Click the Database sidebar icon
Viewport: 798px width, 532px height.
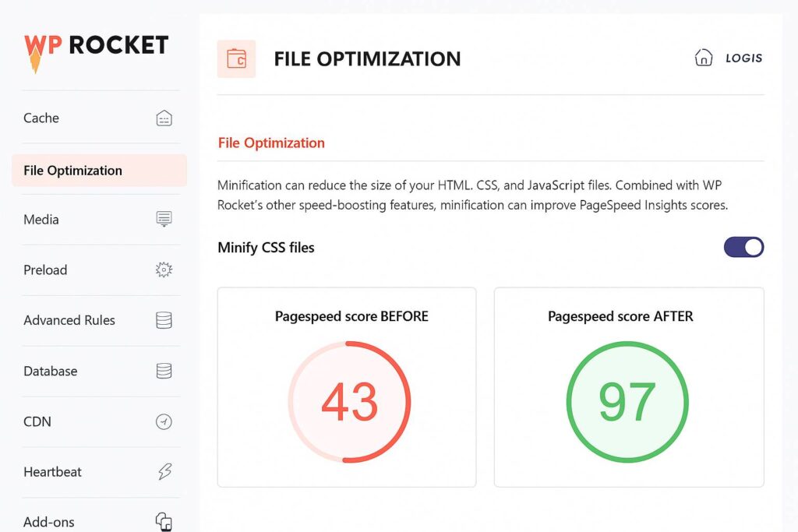pos(164,371)
